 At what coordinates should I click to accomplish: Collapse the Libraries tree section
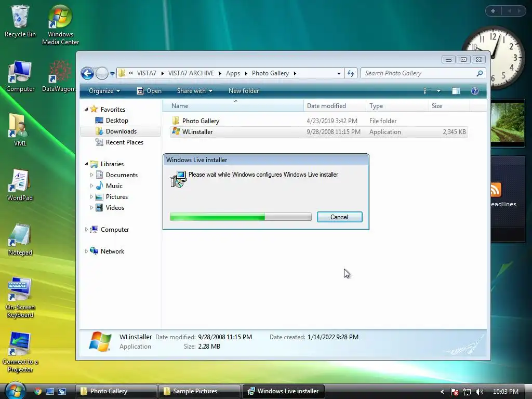[86, 164]
